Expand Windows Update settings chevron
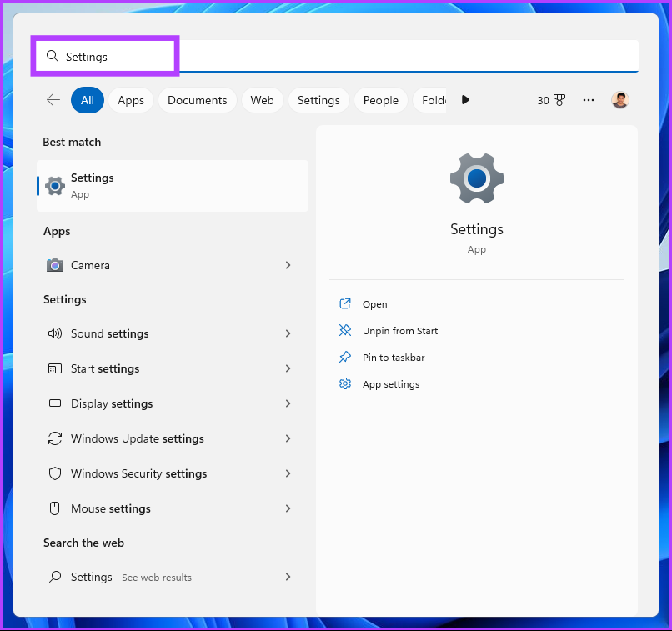This screenshot has height=631, width=672. 288,438
